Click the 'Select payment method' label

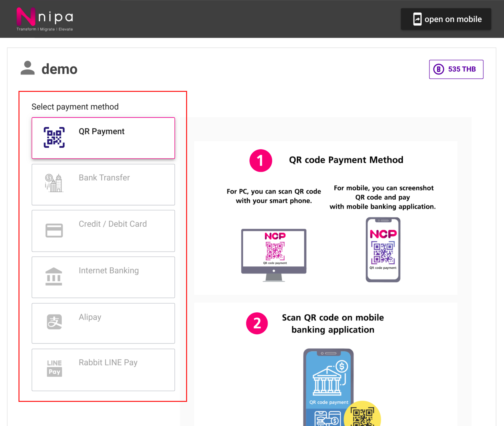(75, 106)
